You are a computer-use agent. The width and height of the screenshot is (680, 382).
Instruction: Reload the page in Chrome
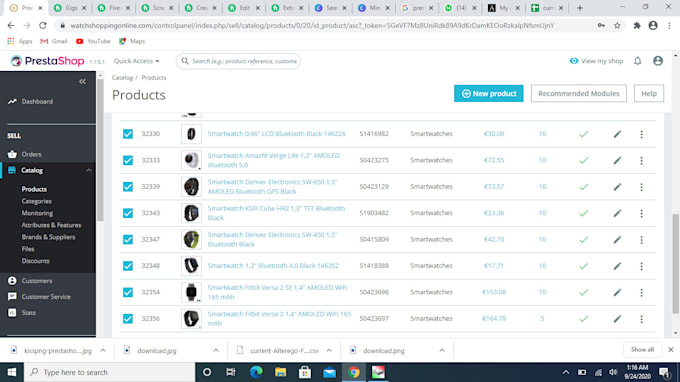click(x=42, y=26)
